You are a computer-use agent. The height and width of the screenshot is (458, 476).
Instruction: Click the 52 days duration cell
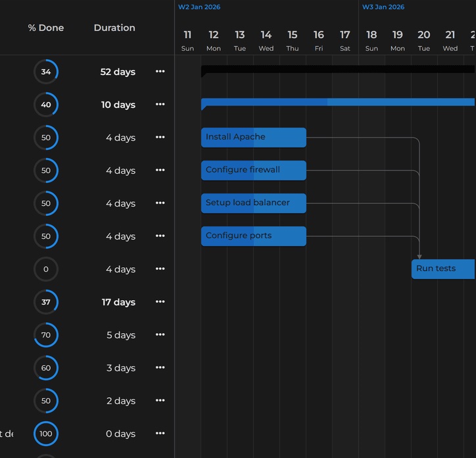coord(118,72)
